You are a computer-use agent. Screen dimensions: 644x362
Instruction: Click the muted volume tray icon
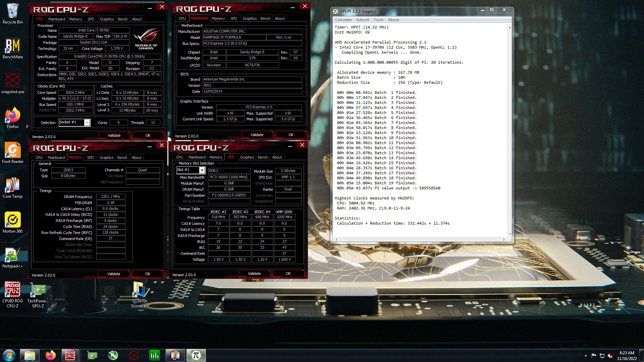(610, 356)
